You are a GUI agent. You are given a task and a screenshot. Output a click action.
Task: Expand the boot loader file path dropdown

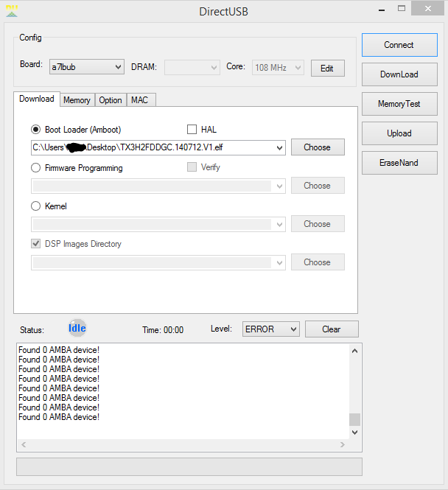tap(279, 148)
